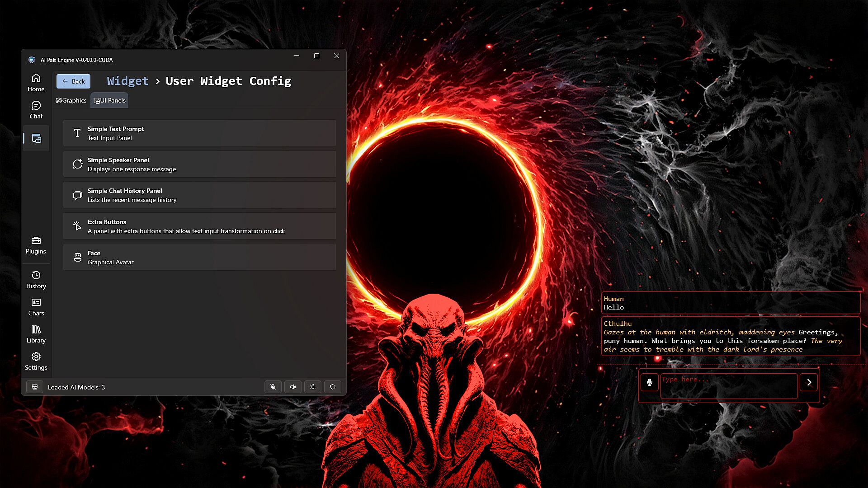
Task: Open the Home page in sidebar
Action: coord(36,83)
